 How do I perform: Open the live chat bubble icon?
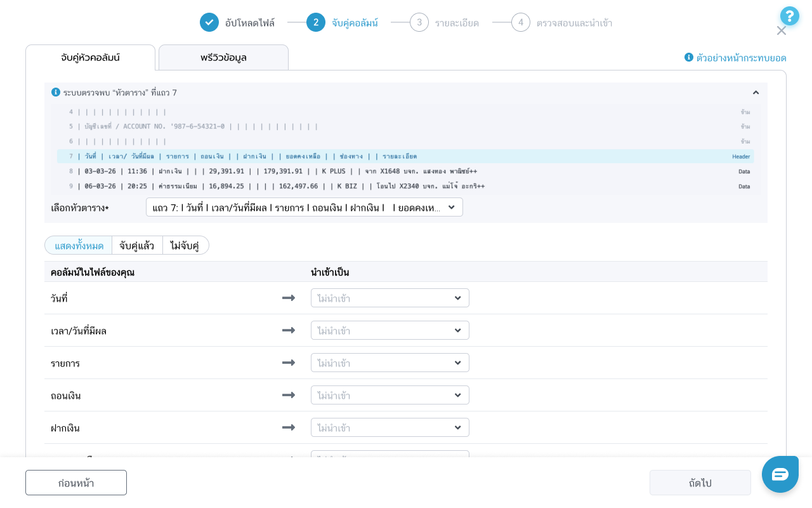[x=780, y=474]
